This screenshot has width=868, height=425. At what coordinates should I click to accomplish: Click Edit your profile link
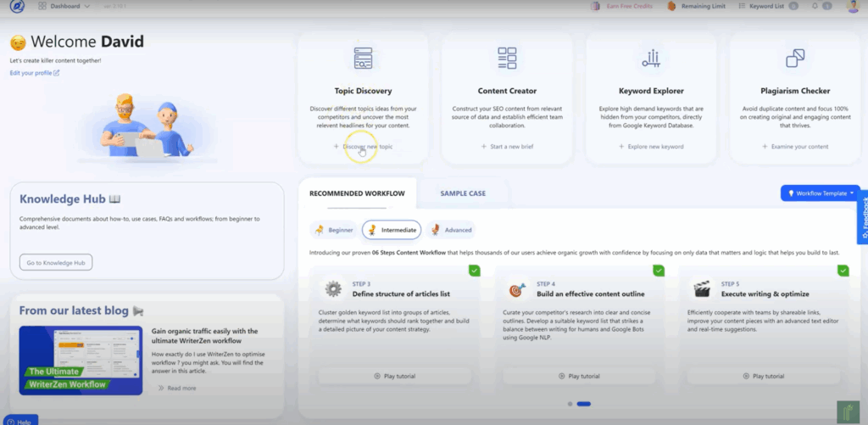pos(31,73)
